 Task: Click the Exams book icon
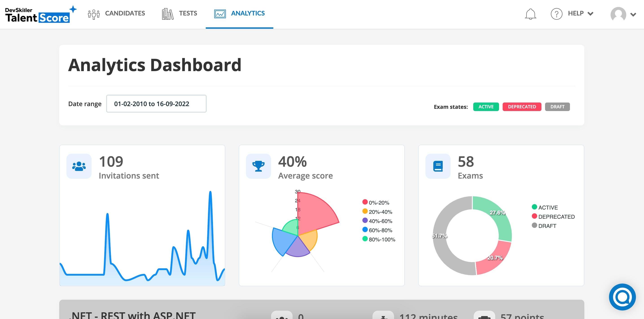(x=438, y=166)
